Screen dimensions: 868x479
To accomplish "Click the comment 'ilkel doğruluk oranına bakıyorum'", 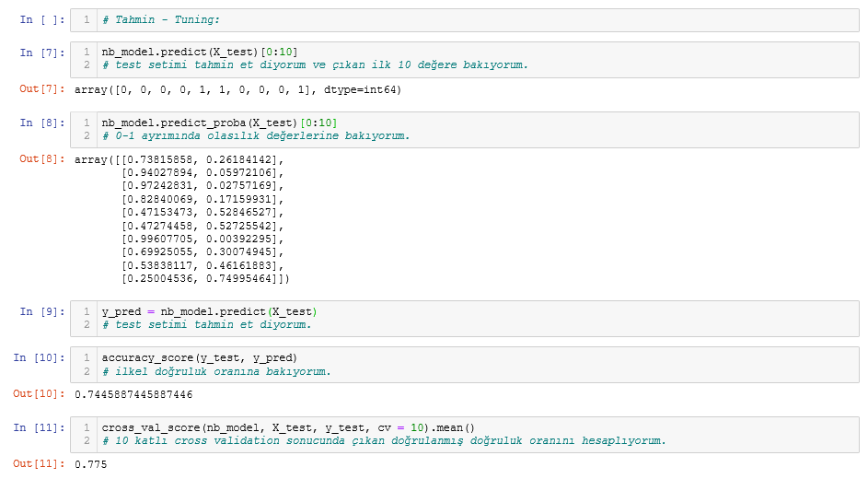I will click(216, 371).
